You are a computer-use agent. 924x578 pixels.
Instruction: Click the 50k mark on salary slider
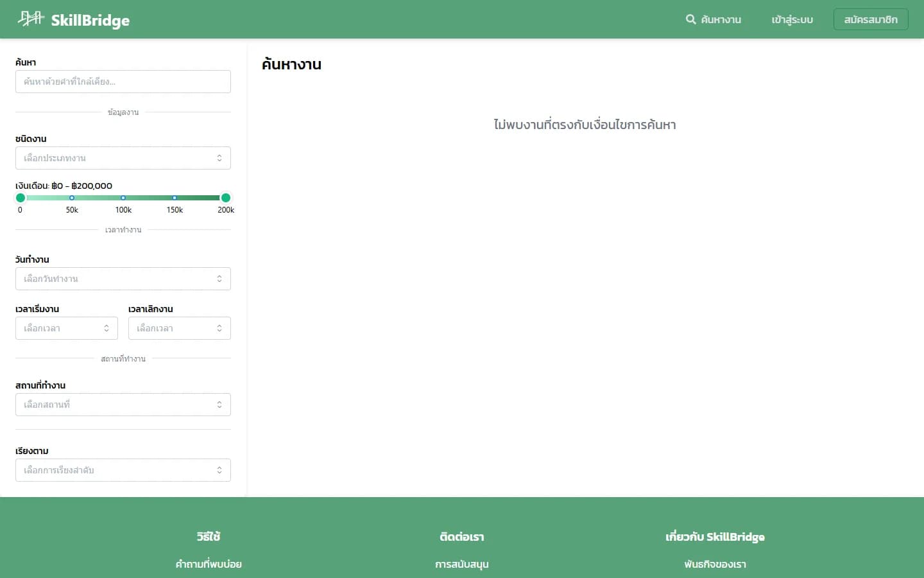(72, 198)
